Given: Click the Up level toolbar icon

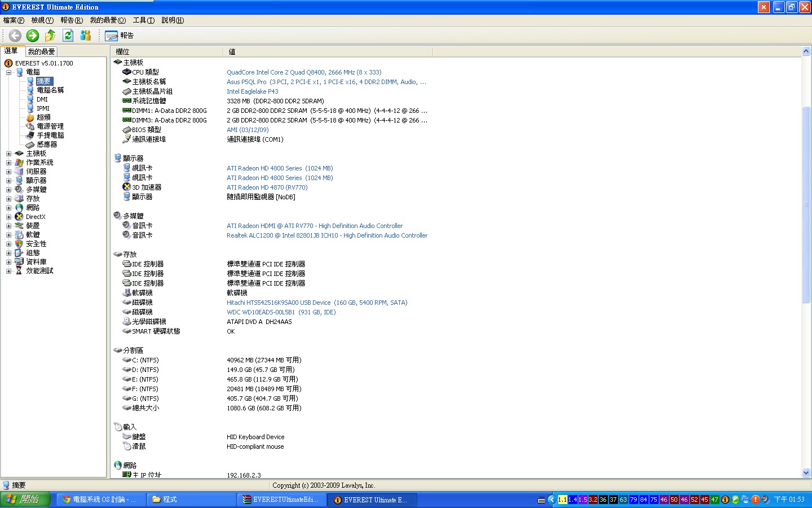Looking at the screenshot, I should (50, 36).
